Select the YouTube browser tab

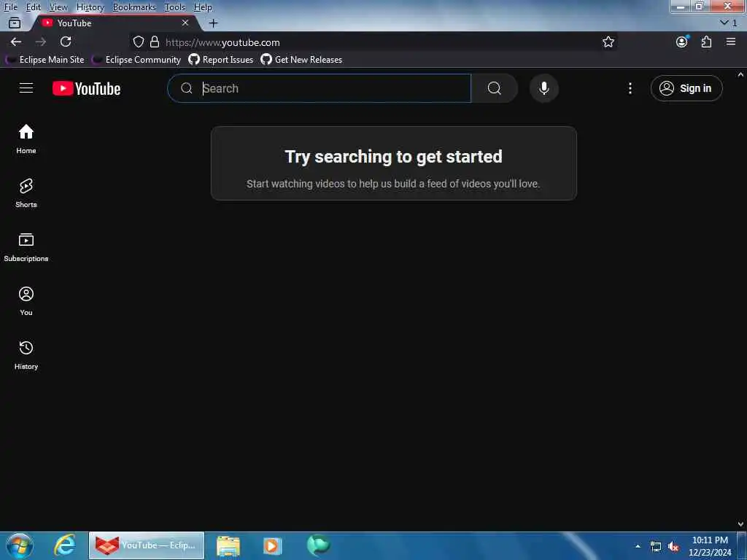click(x=115, y=23)
